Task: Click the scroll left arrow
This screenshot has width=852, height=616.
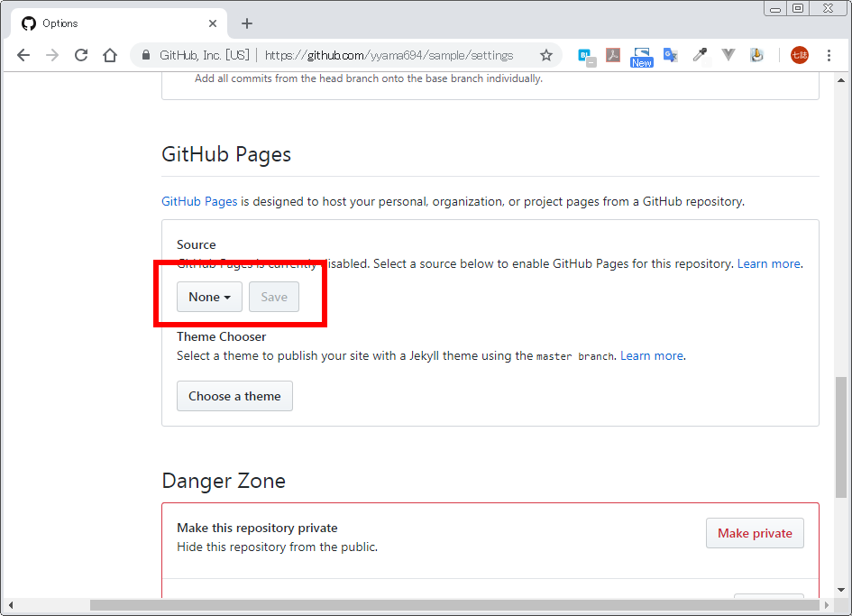Action: pos(10,605)
